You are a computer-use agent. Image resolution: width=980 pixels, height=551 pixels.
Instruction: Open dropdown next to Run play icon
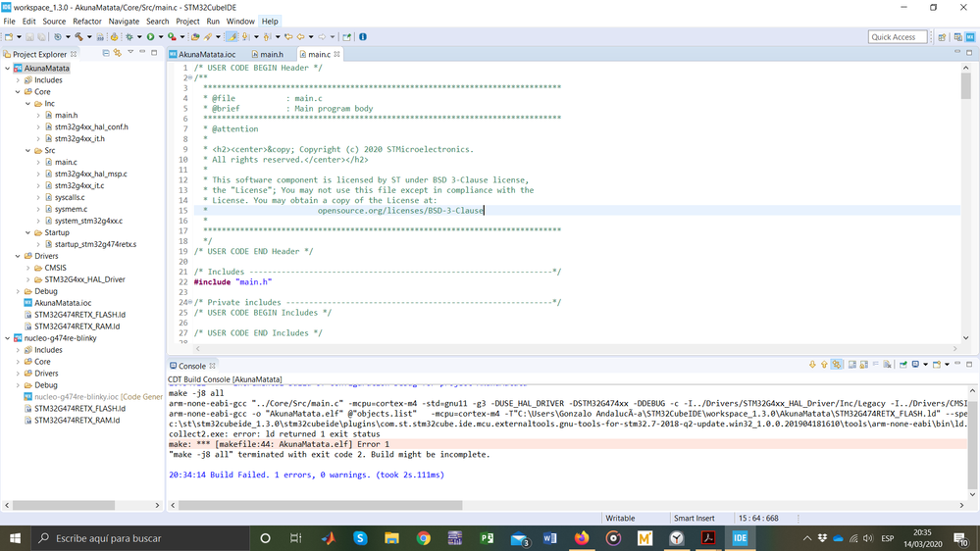click(161, 37)
